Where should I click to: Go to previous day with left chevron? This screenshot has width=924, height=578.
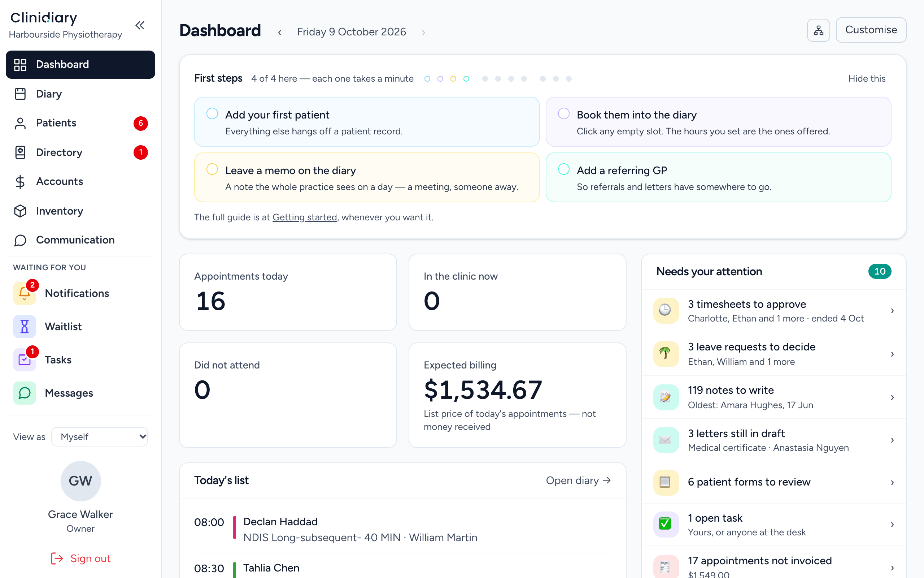point(279,32)
